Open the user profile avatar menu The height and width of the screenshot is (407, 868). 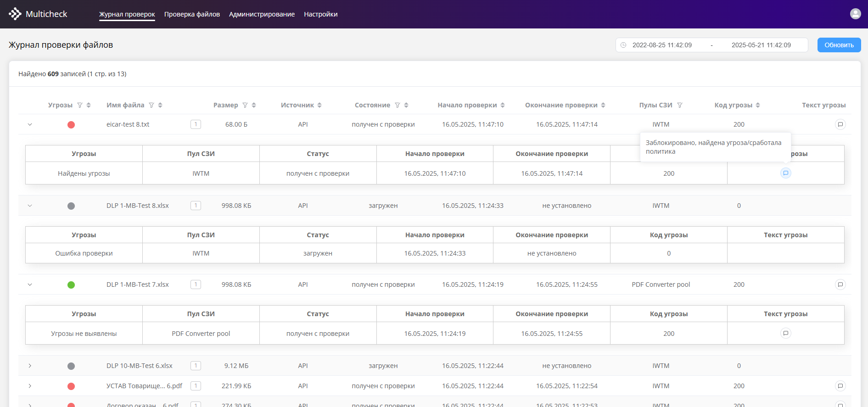[855, 14]
